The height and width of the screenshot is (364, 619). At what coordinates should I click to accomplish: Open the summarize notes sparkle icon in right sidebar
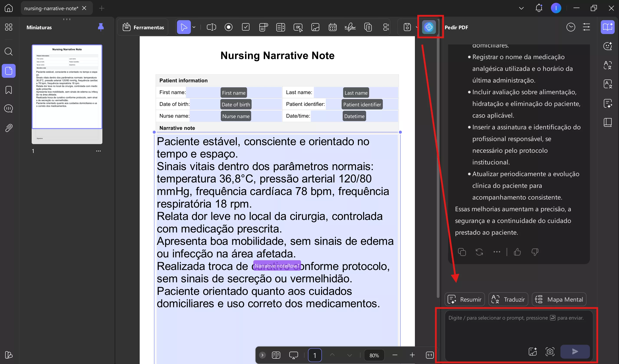pyautogui.click(x=608, y=103)
